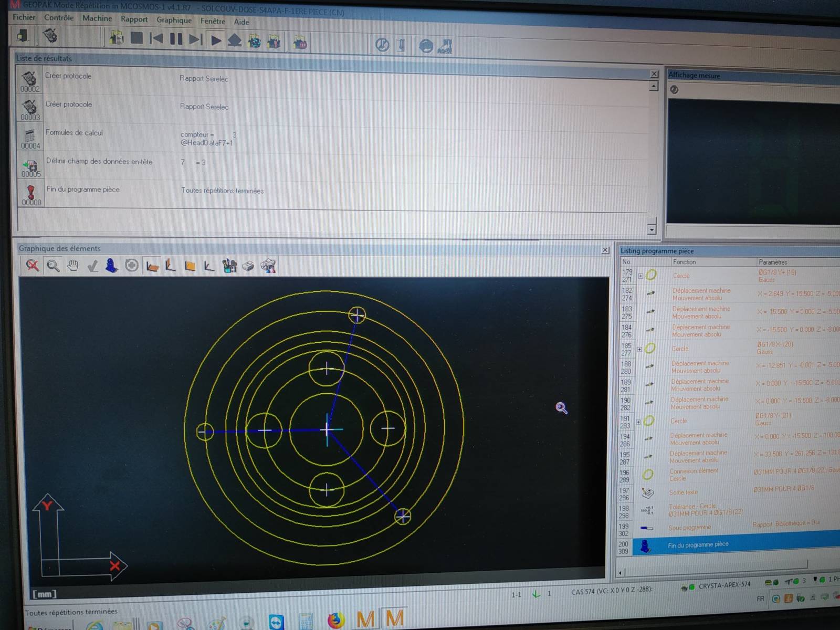
Task: Select the hand pan tool
Action: click(x=73, y=266)
